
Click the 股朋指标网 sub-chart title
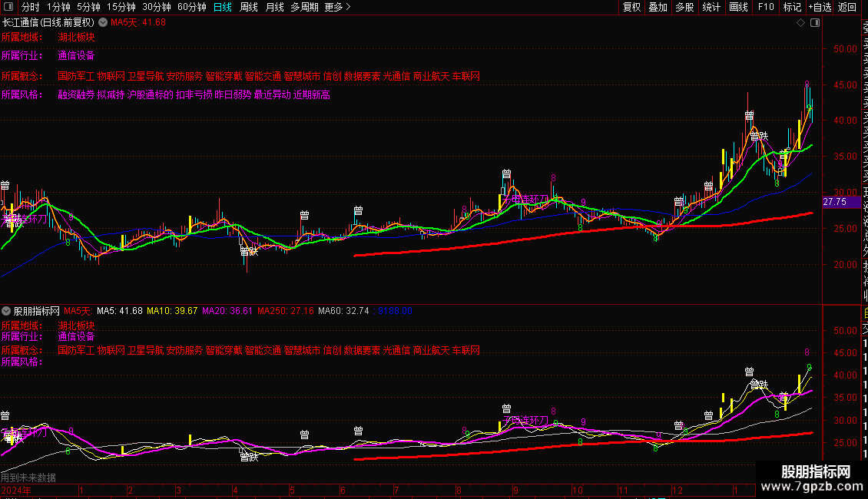pos(37,311)
